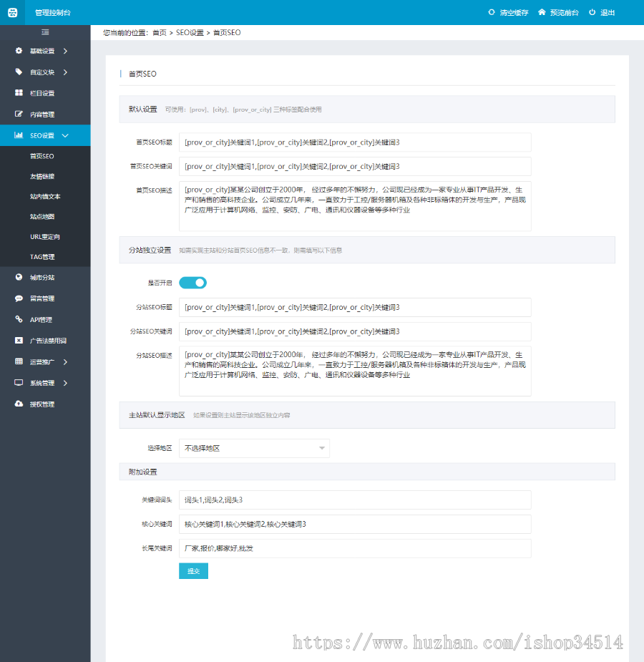Click the SEO设置 chart icon
Image resolution: width=644 pixels, height=662 pixels.
coord(19,135)
